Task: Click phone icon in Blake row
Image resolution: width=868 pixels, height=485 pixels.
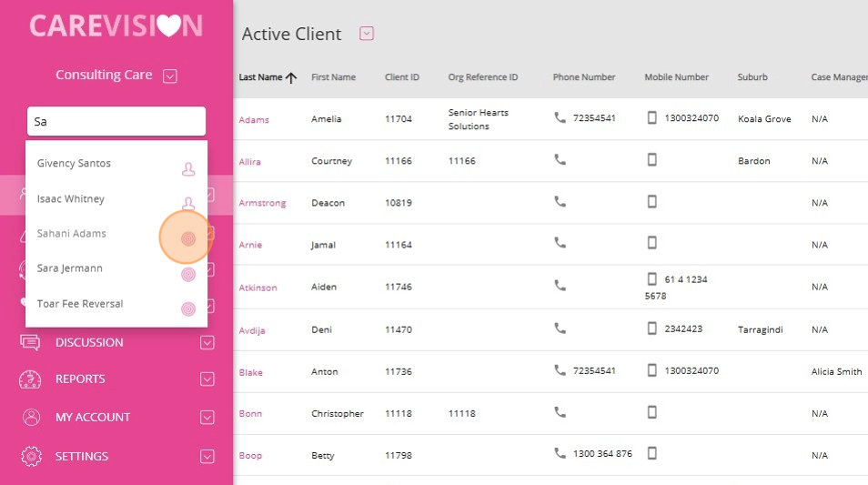Action: (x=560, y=369)
